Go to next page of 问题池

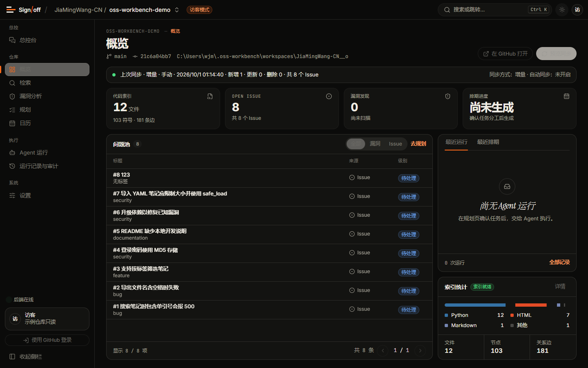tap(420, 350)
